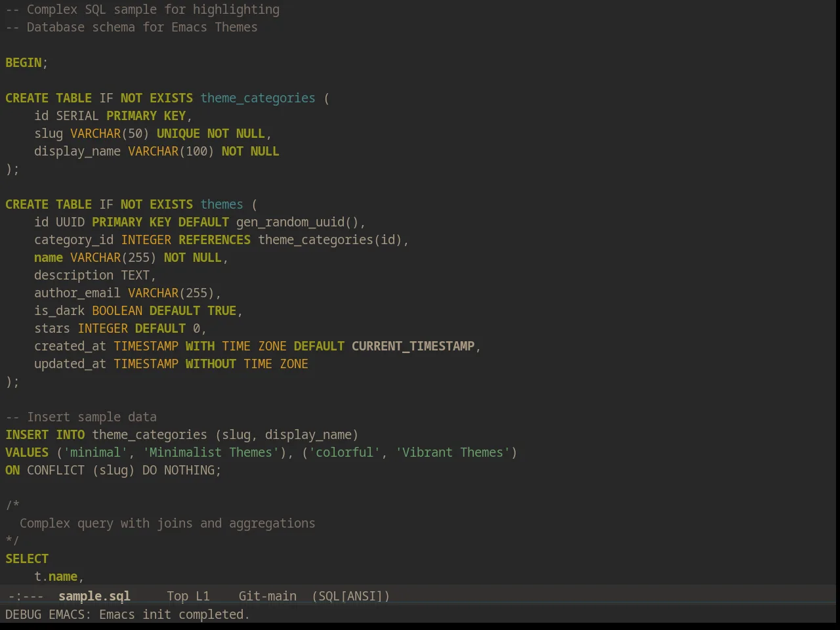The height and width of the screenshot is (630, 840).
Task: Click 'DO NOTHING' in the ON CONFLICT line
Action: (x=178, y=470)
